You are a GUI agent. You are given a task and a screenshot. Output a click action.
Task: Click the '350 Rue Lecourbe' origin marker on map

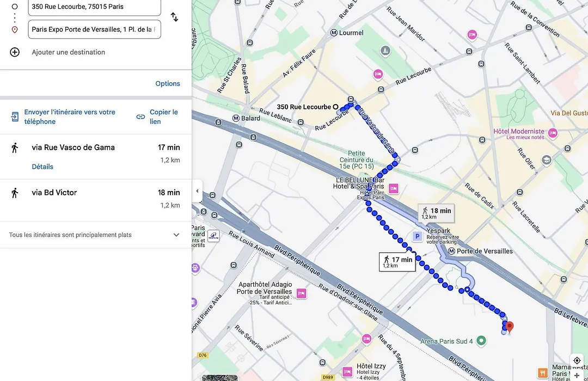(x=335, y=107)
